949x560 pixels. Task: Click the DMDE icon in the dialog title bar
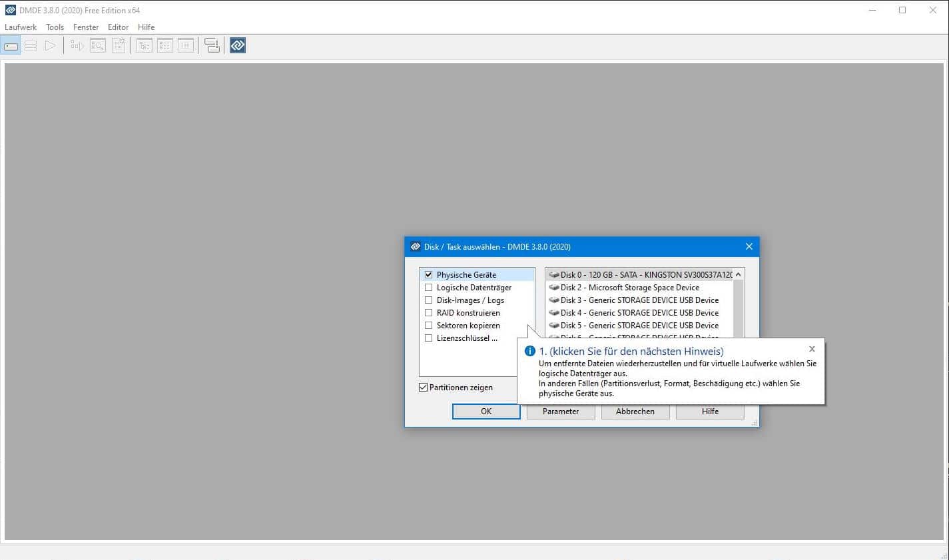pos(415,246)
